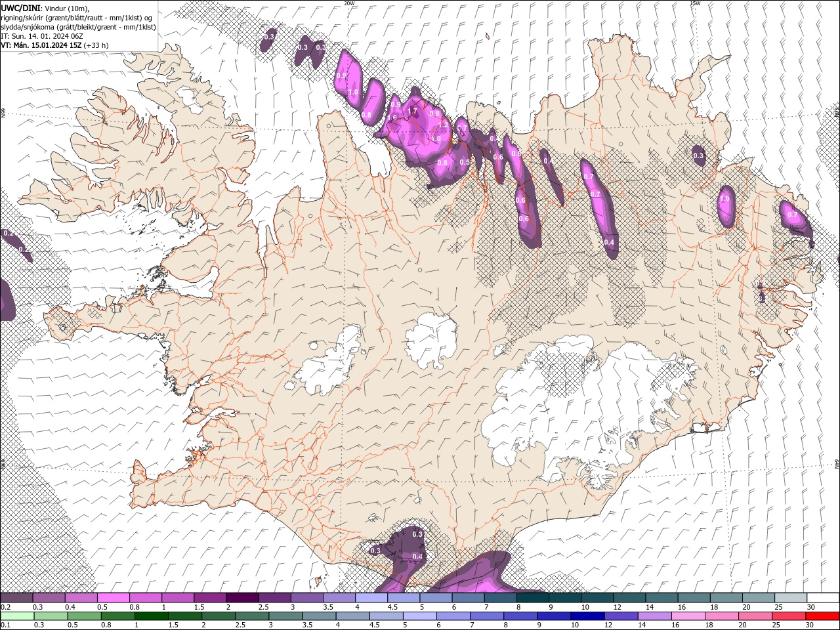
Task: Click the lower legend lilac swatch labeled 14
Action: coord(654,616)
